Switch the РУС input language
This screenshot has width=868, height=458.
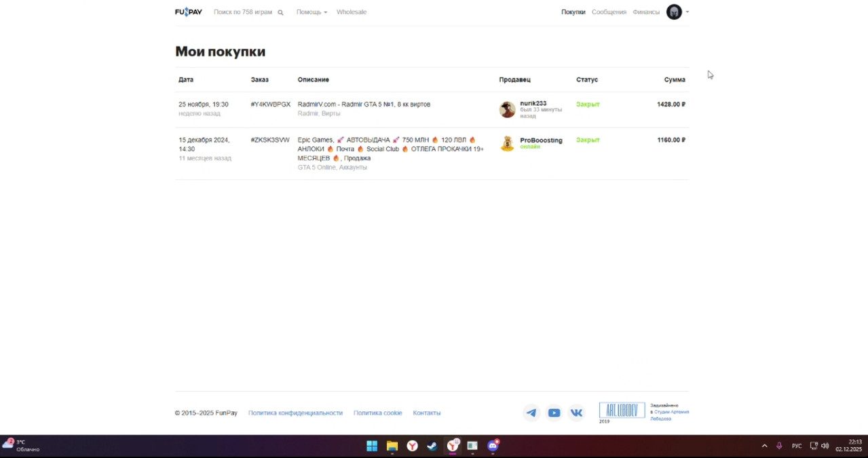tap(797, 446)
